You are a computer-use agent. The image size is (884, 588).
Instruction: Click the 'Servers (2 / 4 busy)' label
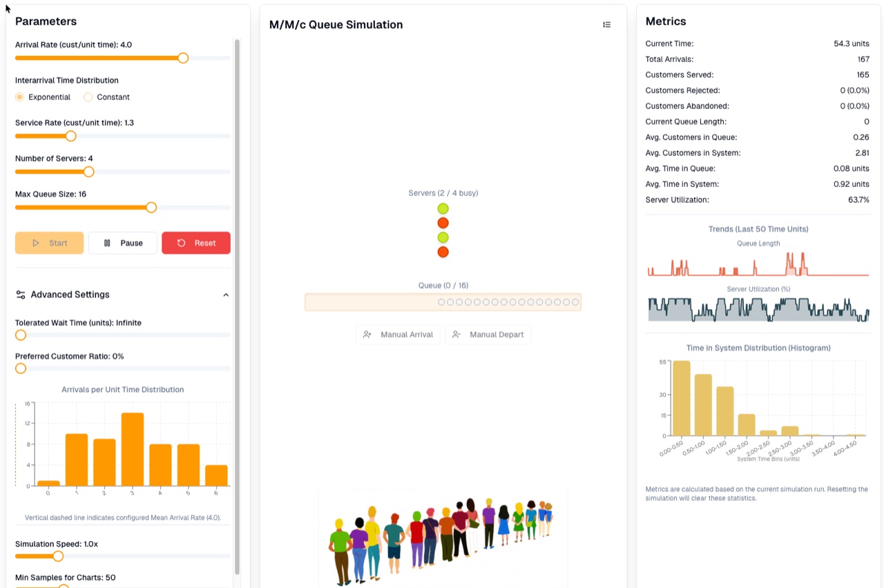443,193
